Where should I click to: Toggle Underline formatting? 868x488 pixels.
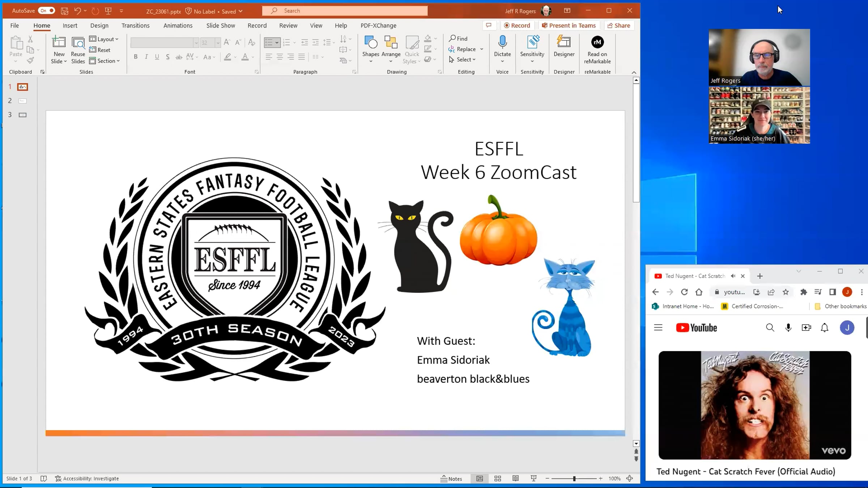(x=157, y=57)
